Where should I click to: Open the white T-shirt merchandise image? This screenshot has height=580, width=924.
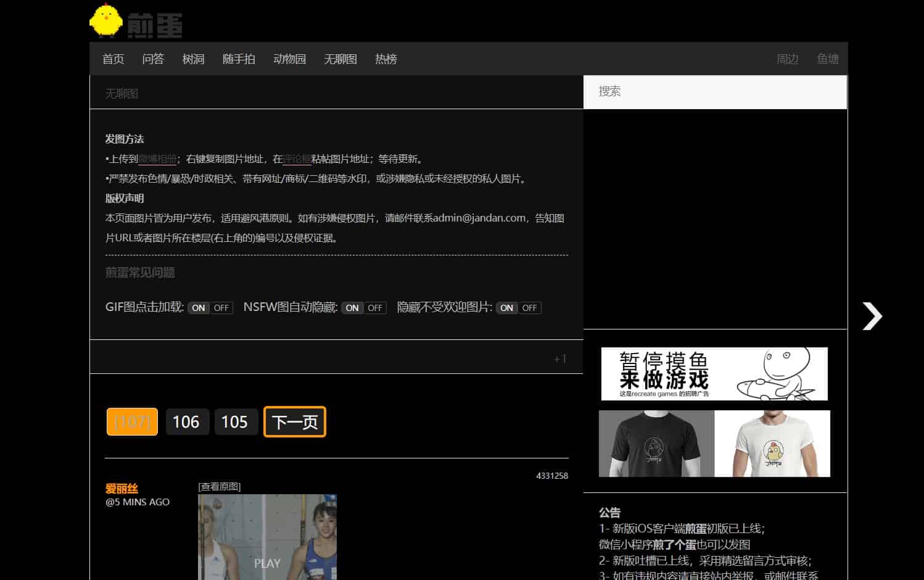pyautogui.click(x=772, y=444)
